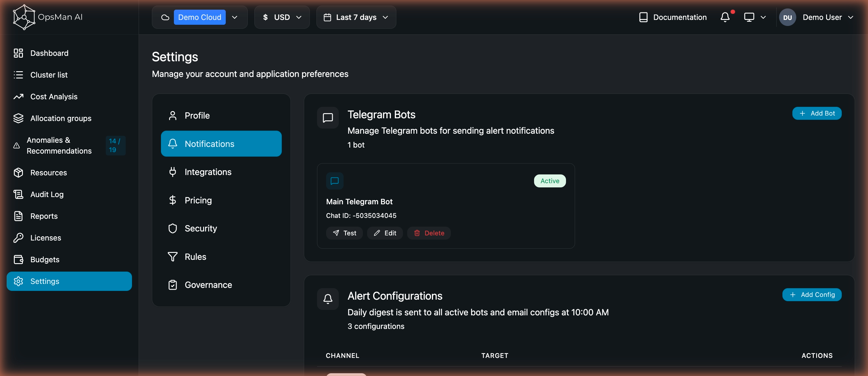Click the Anomalies warning triangle icon
This screenshot has width=868, height=376.
click(17, 145)
